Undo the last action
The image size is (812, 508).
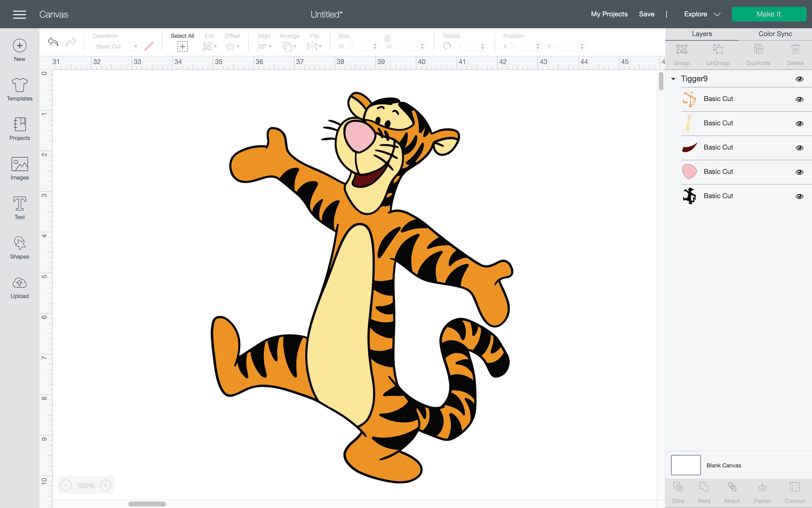pos(53,42)
